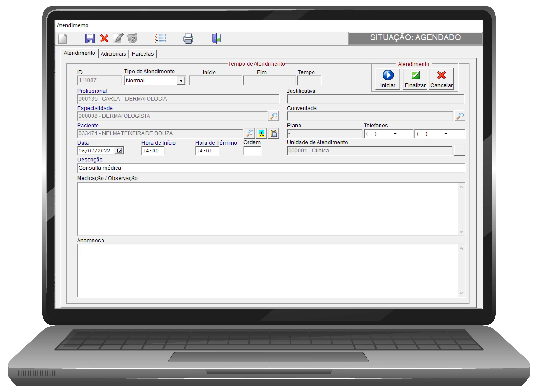Click the Cancelar button
Image resolution: width=538 pixels, height=392 pixels.
point(441,79)
